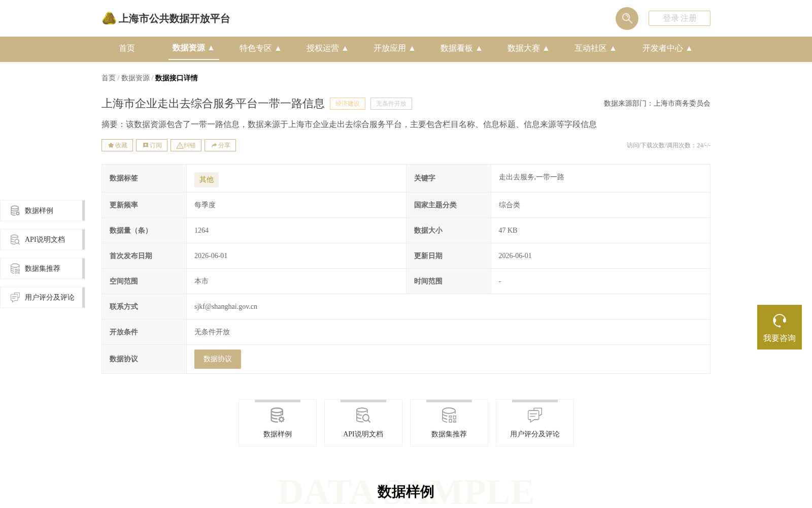Click the API说明文档 card icon at the bottom

pyautogui.click(x=363, y=415)
